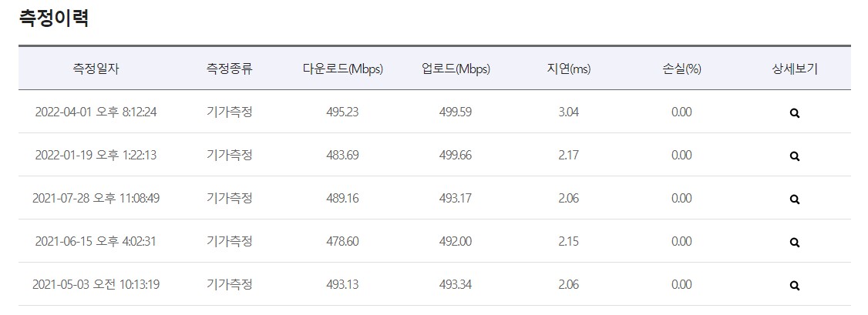The width and height of the screenshot is (868, 315).
Task: Click magnifier icon for 2022-01-19 row
Action: 795,156
